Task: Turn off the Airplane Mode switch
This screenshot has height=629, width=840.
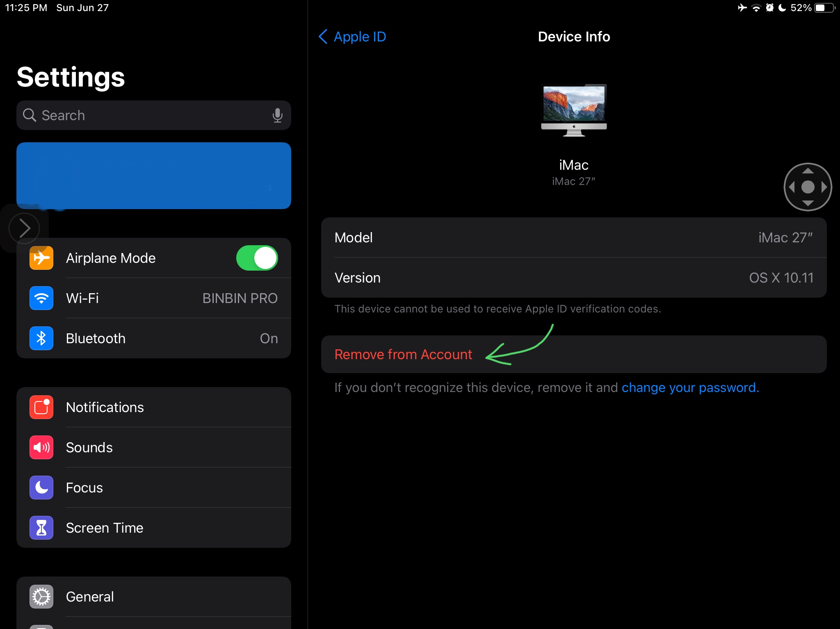Action: (x=257, y=258)
